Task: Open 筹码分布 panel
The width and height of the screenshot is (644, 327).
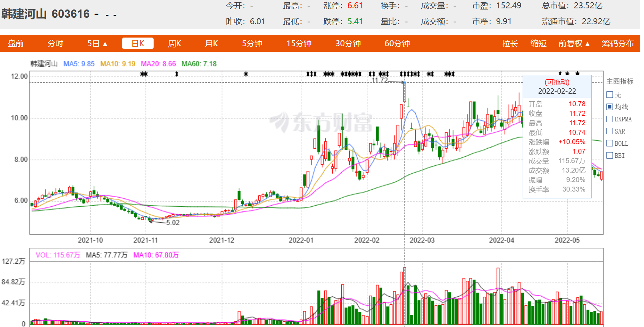Action: coord(618,44)
